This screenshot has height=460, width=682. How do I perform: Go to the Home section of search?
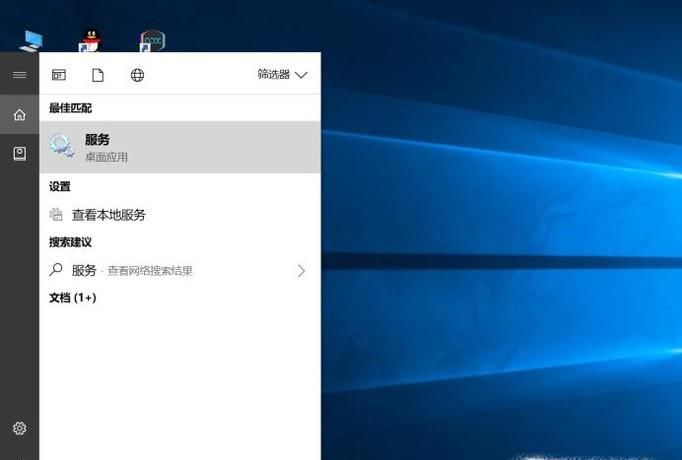point(19,115)
